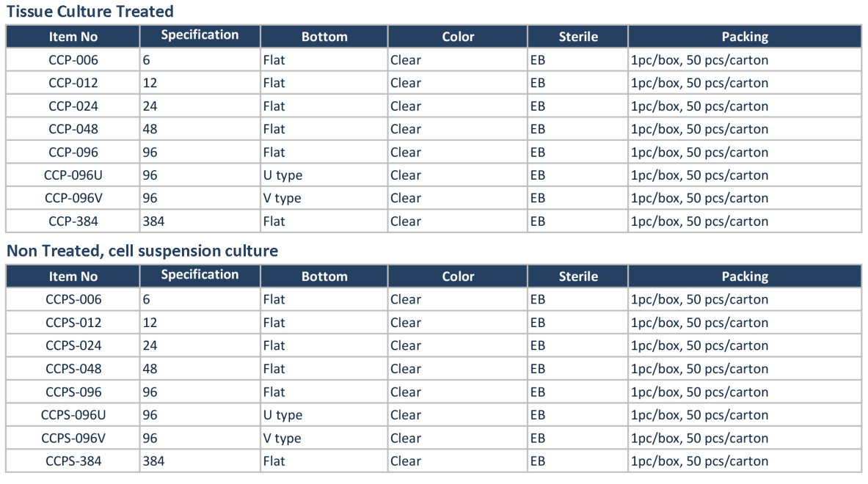Screen dimensions: 868x484
Task: Select the CCP-096U item number
Action: point(73,175)
